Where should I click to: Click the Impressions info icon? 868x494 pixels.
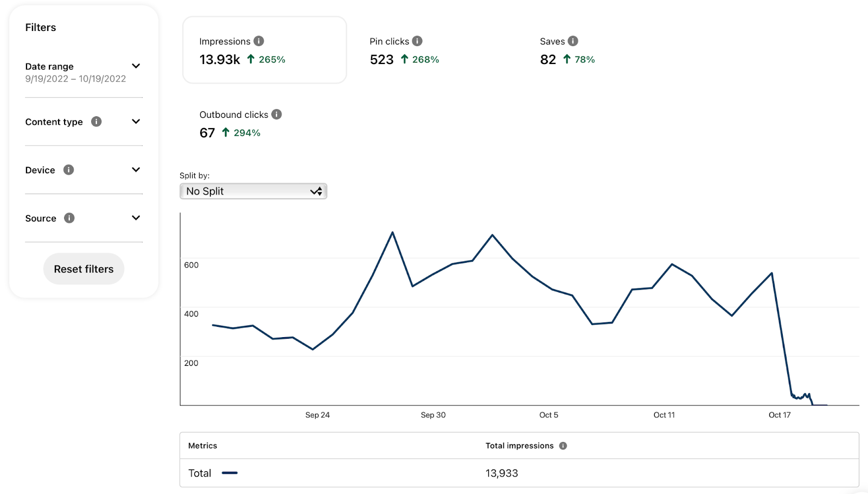pyautogui.click(x=259, y=41)
